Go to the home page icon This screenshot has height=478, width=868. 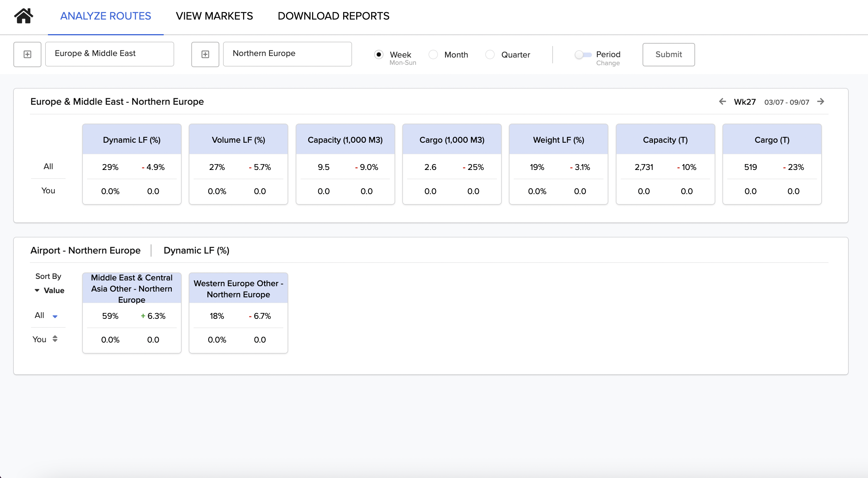23,16
